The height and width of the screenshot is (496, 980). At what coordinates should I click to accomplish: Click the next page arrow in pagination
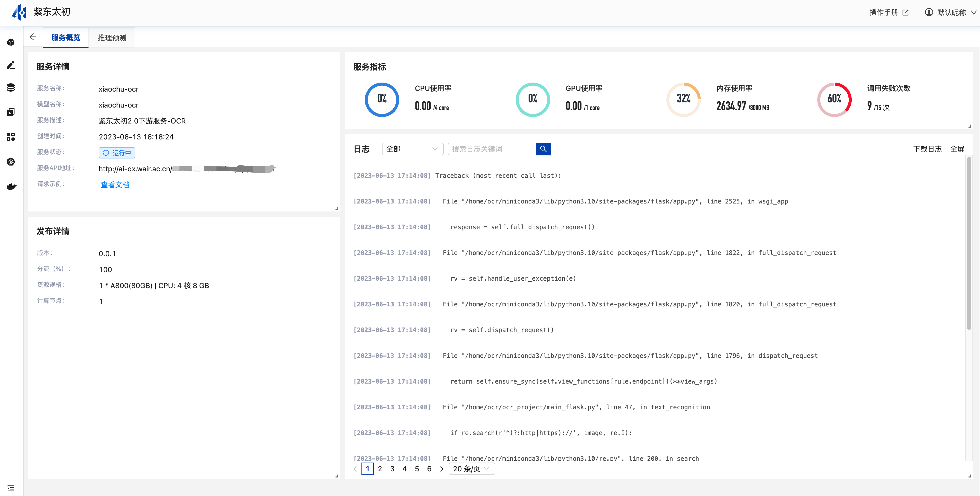pyautogui.click(x=441, y=468)
